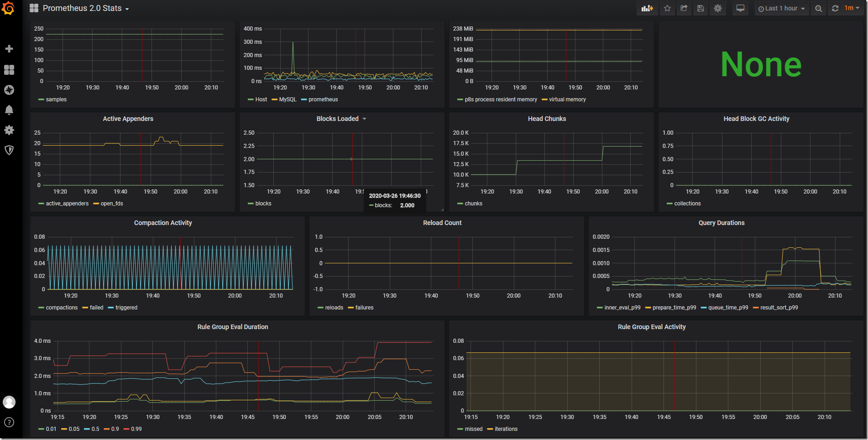Click color swatch for iterations series
This screenshot has height=440, width=868.
(x=490, y=429)
